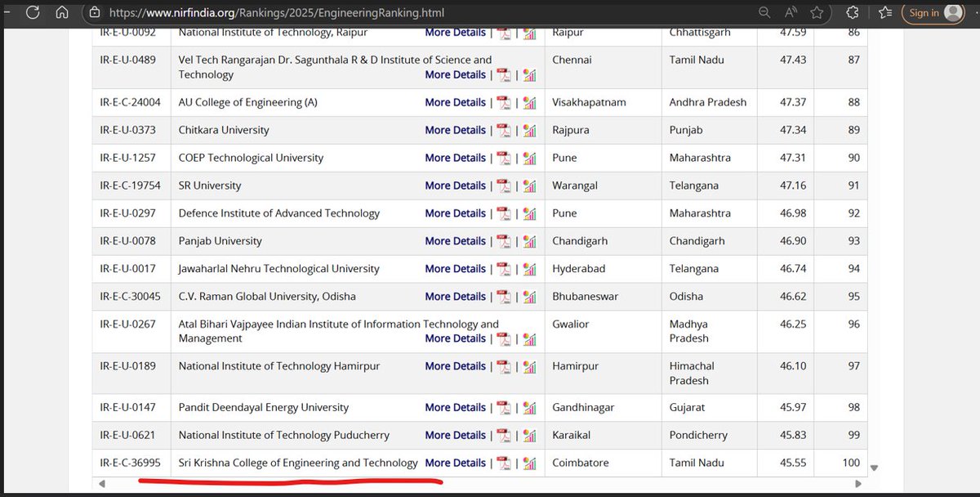Open More Details for Chitkara University

(455, 130)
